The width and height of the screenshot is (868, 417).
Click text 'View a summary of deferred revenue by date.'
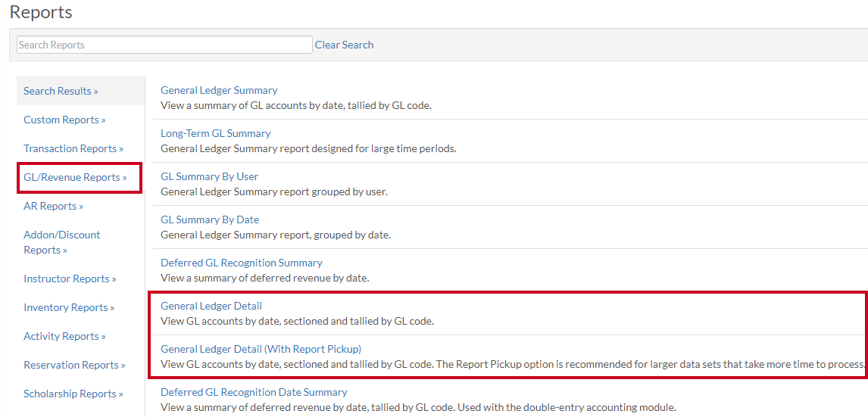tap(264, 279)
